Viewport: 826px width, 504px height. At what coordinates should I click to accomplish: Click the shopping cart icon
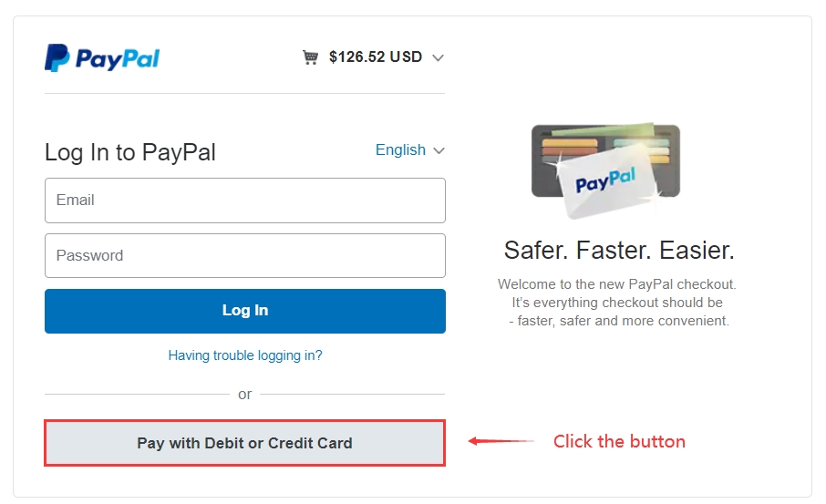tap(310, 57)
